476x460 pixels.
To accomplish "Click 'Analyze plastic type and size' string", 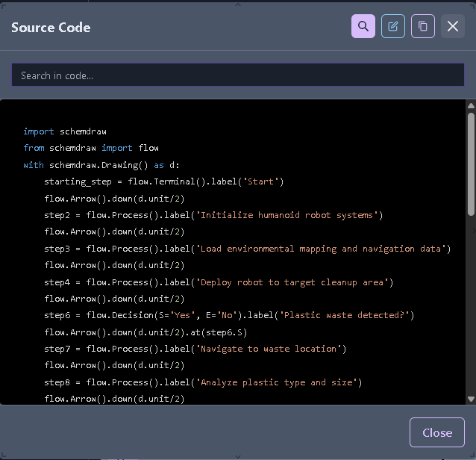I will tap(277, 382).
